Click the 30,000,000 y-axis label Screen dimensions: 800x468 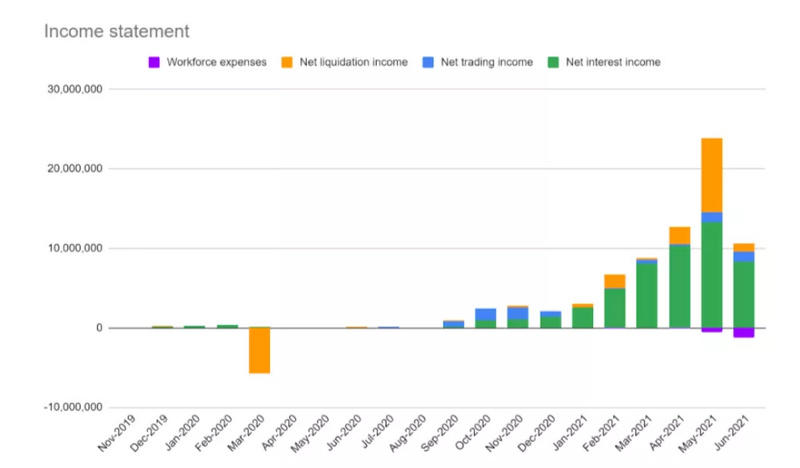[x=75, y=89]
